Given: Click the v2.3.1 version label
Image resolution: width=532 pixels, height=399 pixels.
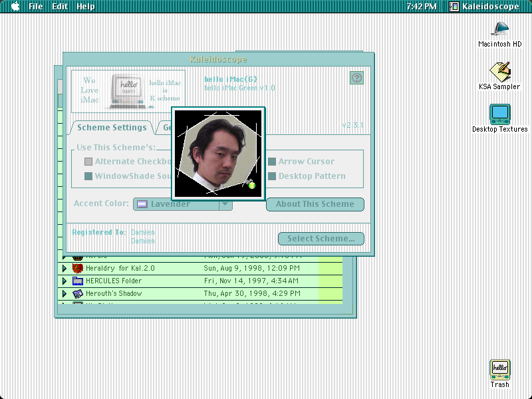Looking at the screenshot, I should click(353, 125).
